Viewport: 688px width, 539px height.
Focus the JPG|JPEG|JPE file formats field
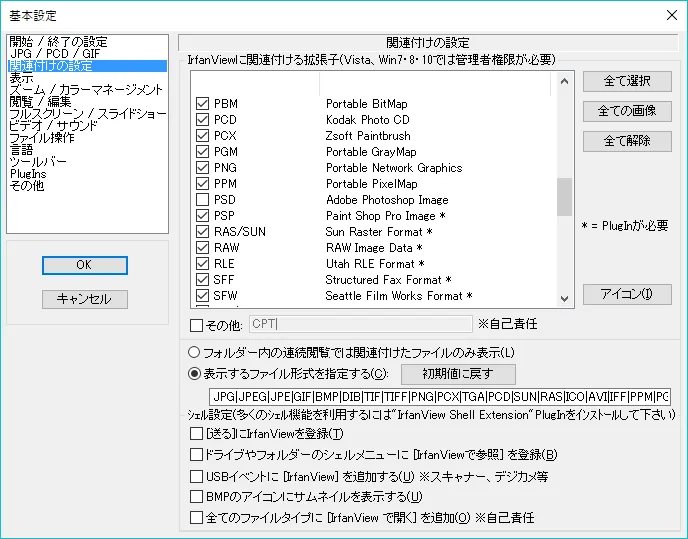pos(440,397)
